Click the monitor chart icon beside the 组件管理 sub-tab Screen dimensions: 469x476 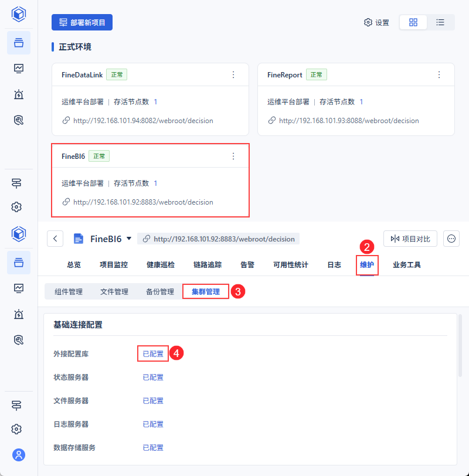coord(19,288)
